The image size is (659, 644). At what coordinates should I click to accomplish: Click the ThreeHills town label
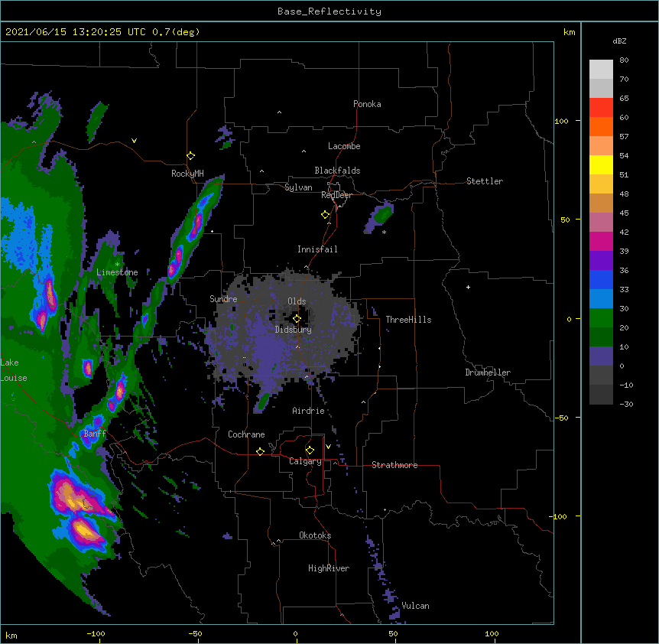click(408, 320)
